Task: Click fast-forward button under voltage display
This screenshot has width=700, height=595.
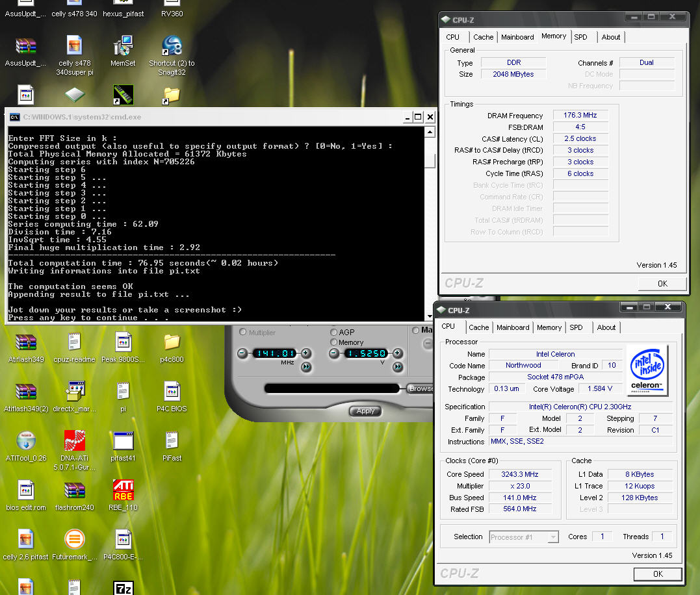Action: pyautogui.click(x=398, y=367)
